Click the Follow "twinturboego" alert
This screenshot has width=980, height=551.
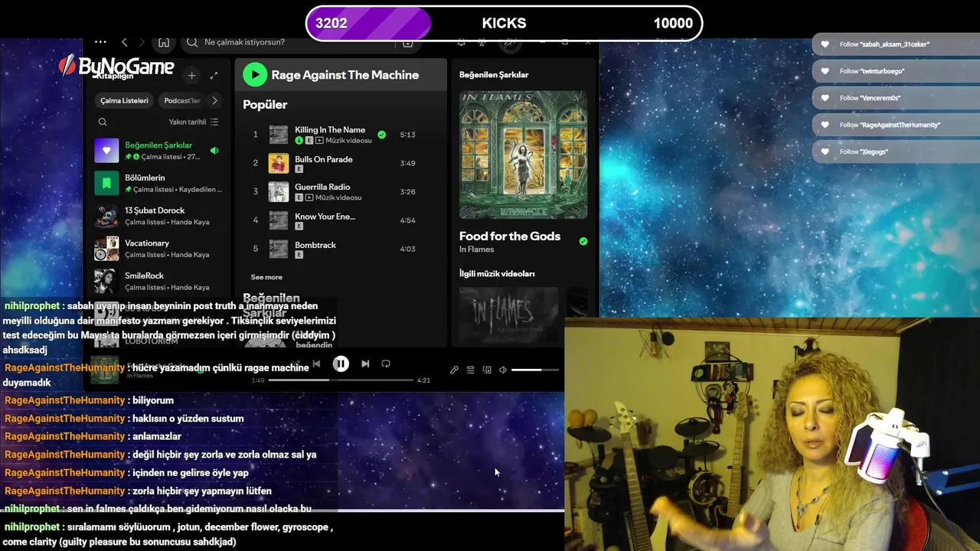point(896,71)
